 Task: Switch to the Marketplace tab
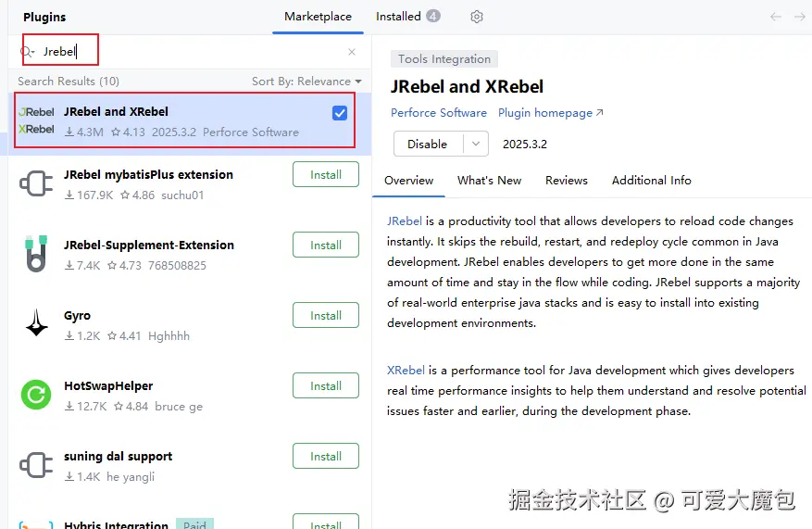point(318,17)
